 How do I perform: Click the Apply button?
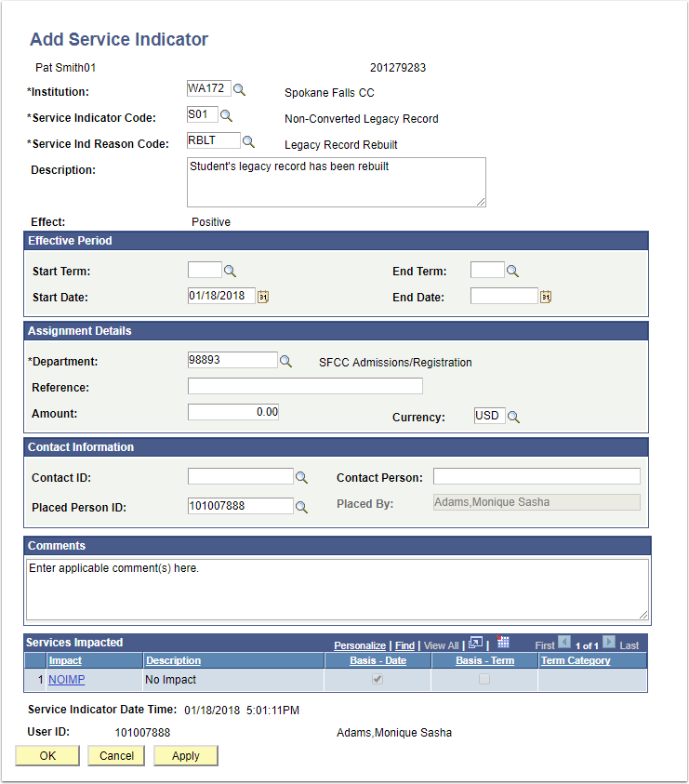click(x=186, y=755)
